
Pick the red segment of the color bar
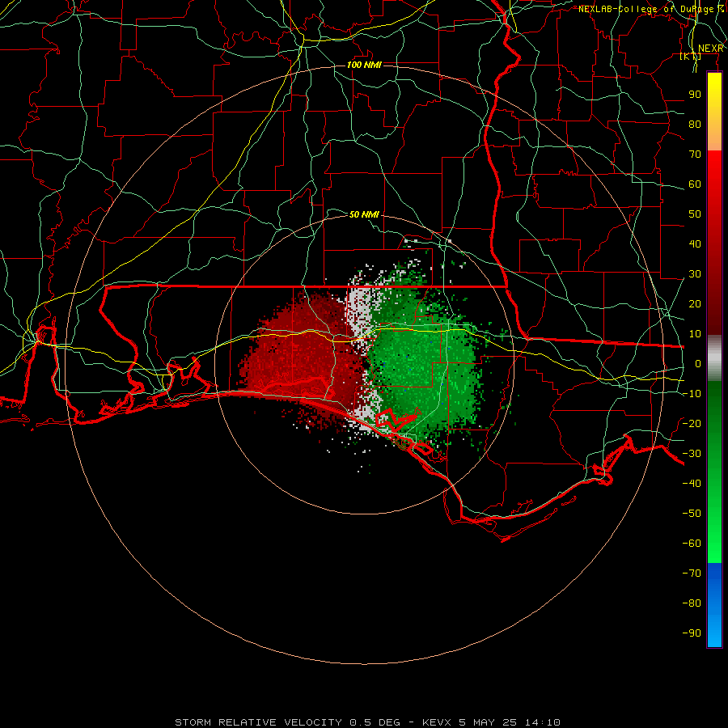point(714,243)
